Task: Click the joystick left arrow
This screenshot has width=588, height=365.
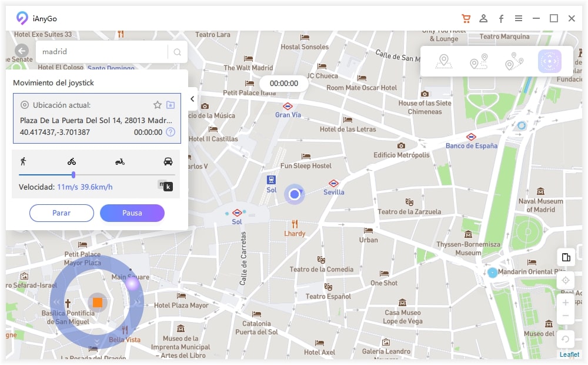Action: click(56, 302)
